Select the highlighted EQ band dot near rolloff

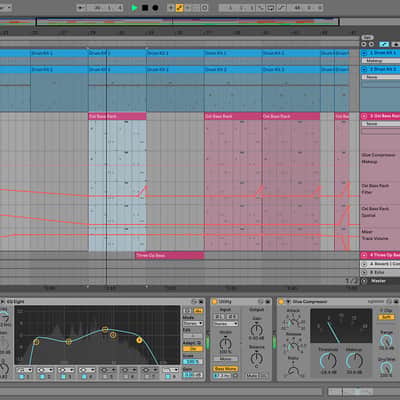point(139,340)
